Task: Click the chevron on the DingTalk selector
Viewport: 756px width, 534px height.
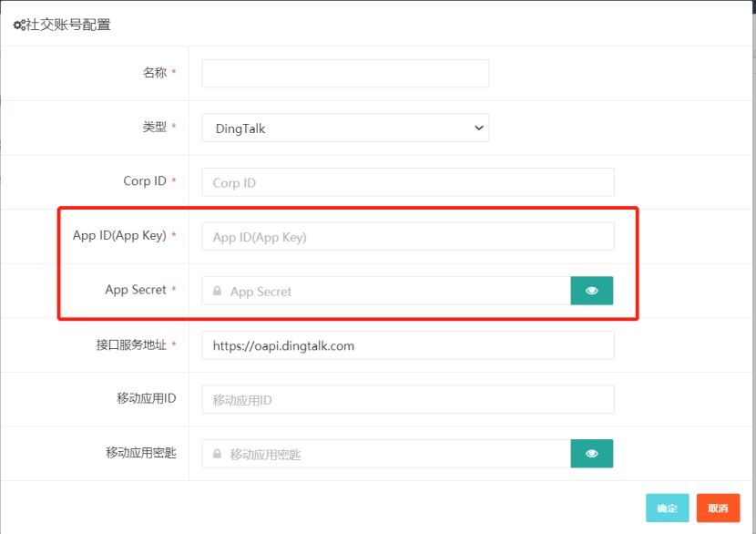Action: [x=477, y=128]
